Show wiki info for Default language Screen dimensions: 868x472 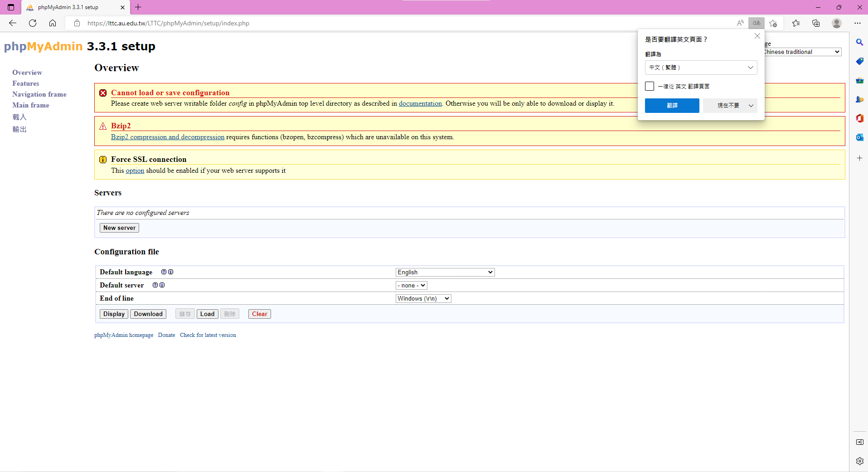point(171,272)
